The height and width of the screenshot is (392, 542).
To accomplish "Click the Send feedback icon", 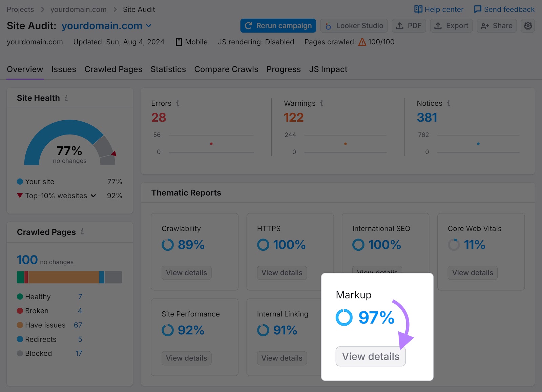I will pyautogui.click(x=478, y=9).
